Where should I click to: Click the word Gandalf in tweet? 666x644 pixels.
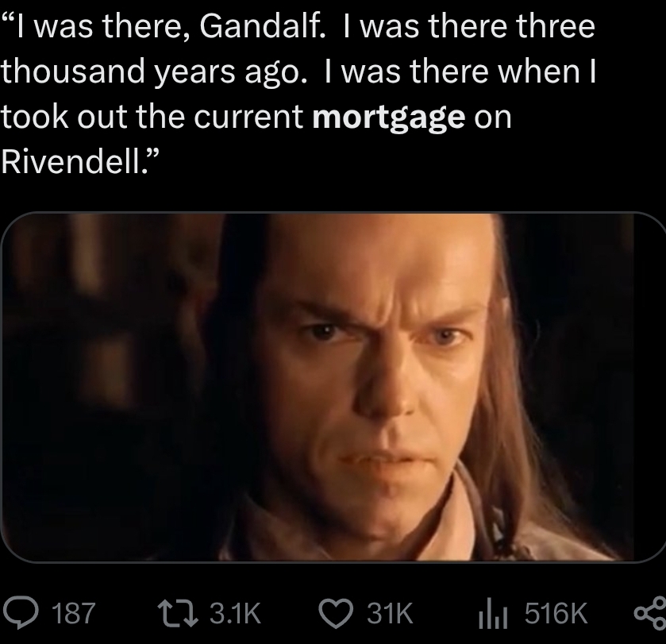pos(263,27)
